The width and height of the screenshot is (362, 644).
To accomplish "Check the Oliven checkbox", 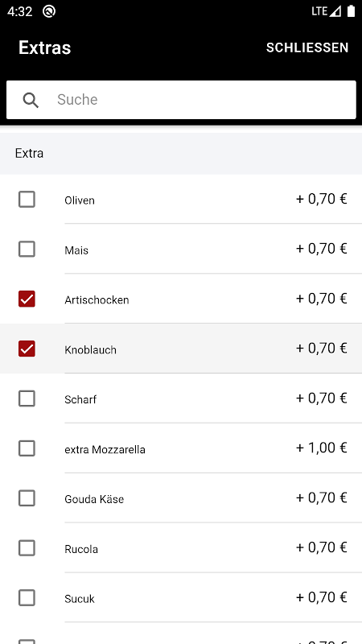I will click(x=27, y=199).
